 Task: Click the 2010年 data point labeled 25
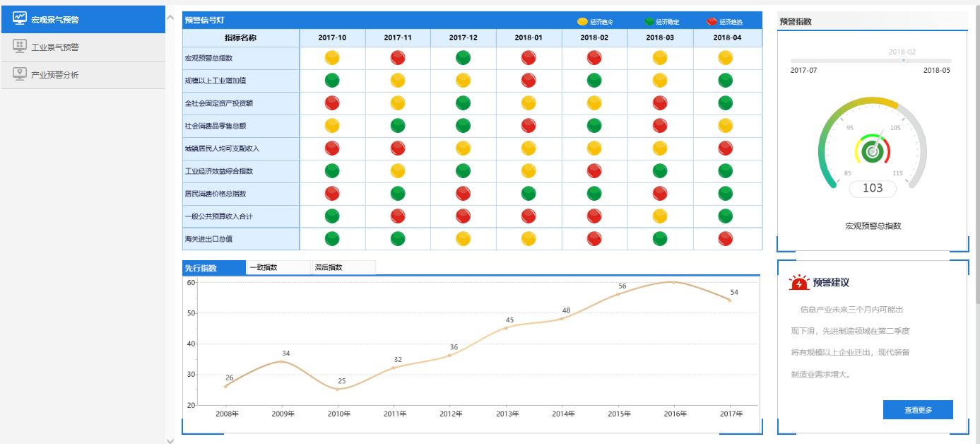click(x=338, y=389)
